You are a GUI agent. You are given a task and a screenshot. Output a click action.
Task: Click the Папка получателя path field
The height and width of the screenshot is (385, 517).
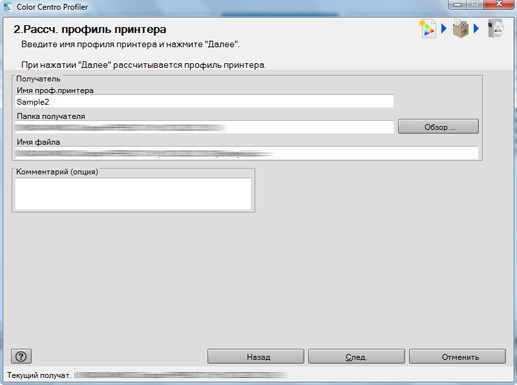204,127
